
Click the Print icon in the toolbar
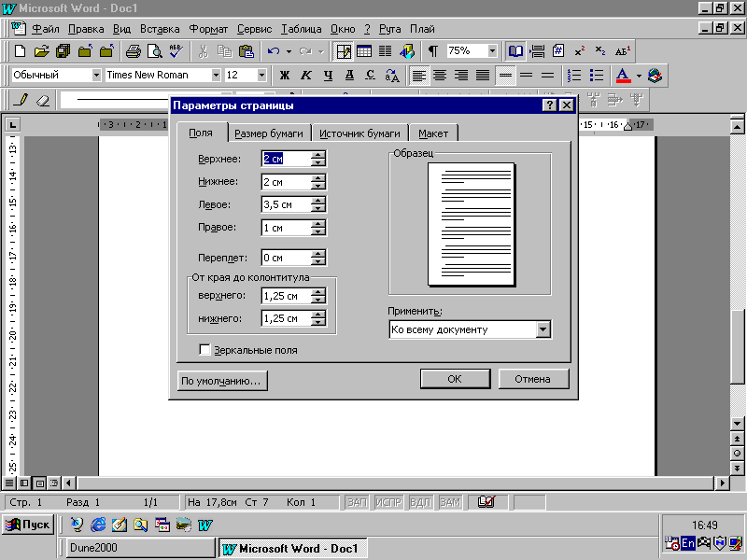[x=133, y=51]
